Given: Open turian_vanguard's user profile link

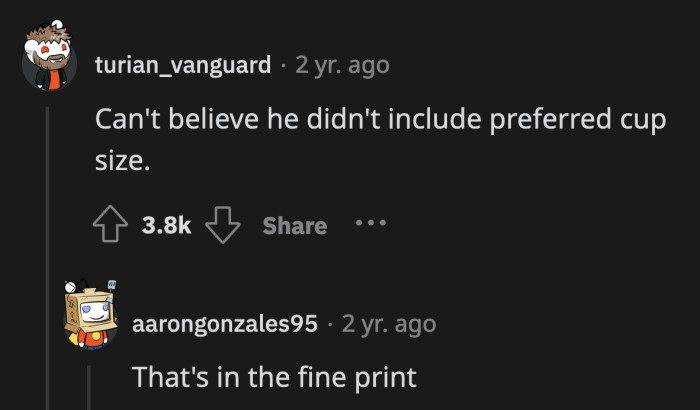Looking at the screenshot, I should pyautogui.click(x=182, y=66).
